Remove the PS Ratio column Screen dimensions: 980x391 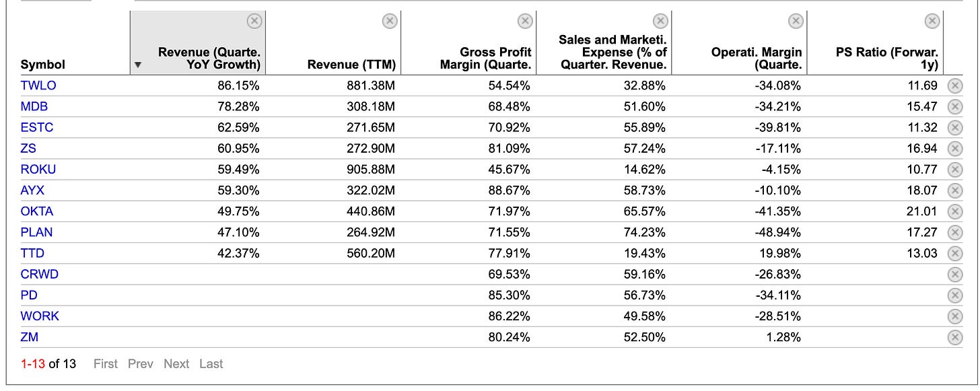(x=932, y=22)
